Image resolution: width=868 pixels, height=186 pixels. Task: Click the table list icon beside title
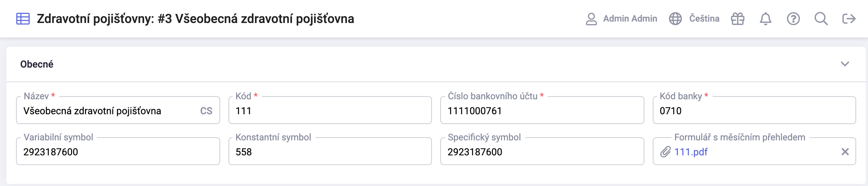23,19
